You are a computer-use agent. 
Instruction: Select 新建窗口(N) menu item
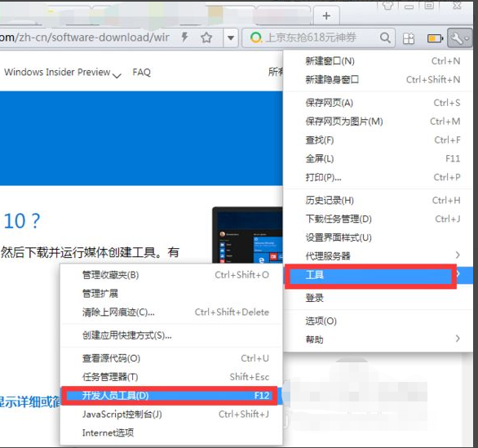pos(378,61)
